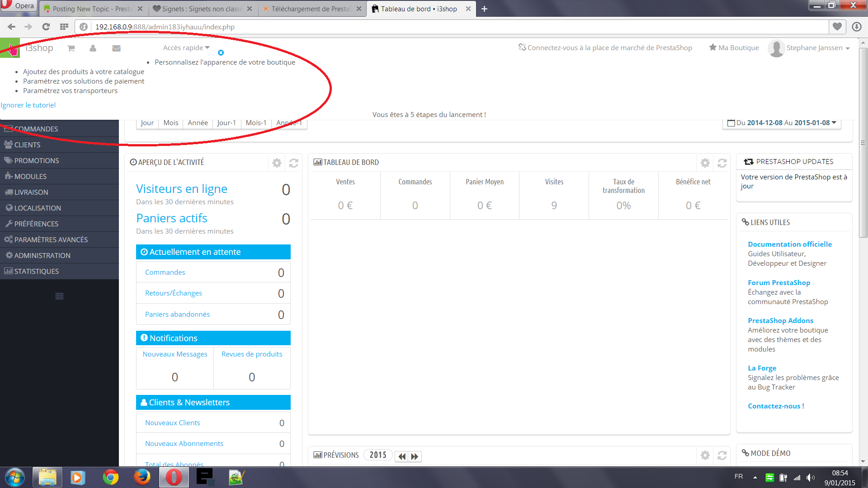Open Firefox from the Windows taskbar
Image resolution: width=868 pixels, height=488 pixels.
coord(142,477)
